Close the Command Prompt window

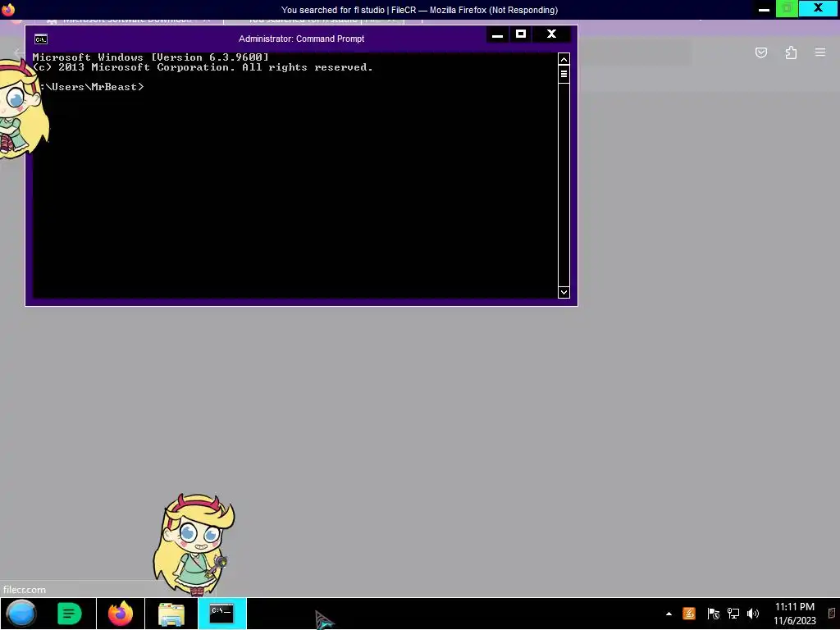click(x=552, y=34)
